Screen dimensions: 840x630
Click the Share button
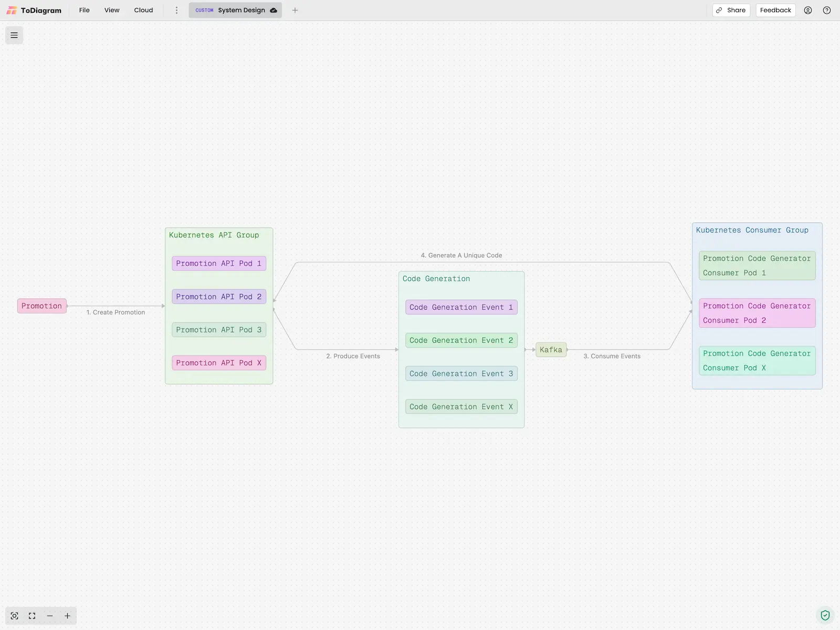(731, 10)
